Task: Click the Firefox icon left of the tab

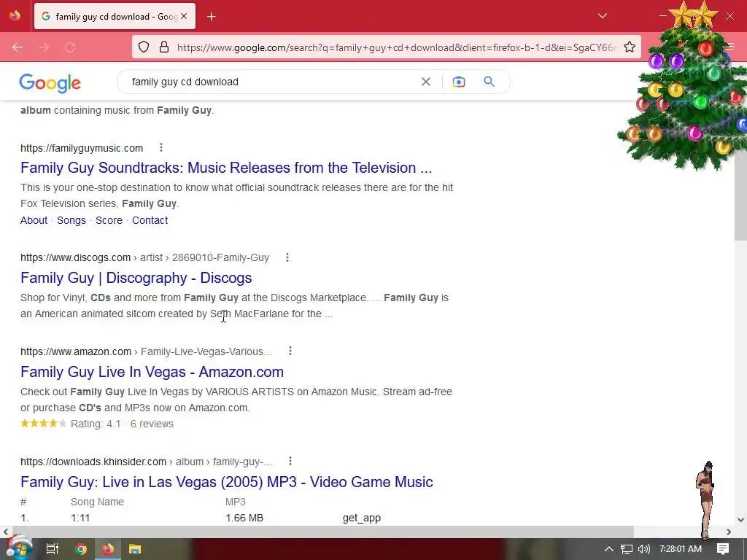Action: 15,16
